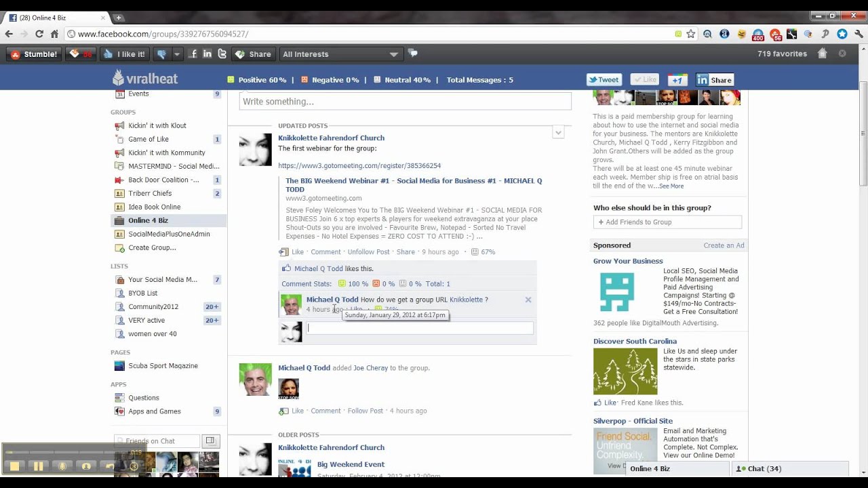Remove Michael Q Todd's comment with X

[528, 300]
